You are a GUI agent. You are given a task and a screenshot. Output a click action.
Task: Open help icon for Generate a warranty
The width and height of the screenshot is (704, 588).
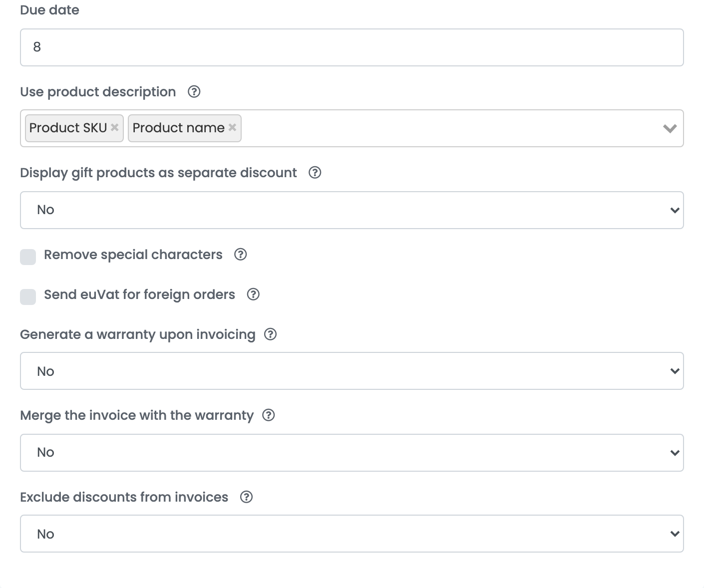coord(270,334)
